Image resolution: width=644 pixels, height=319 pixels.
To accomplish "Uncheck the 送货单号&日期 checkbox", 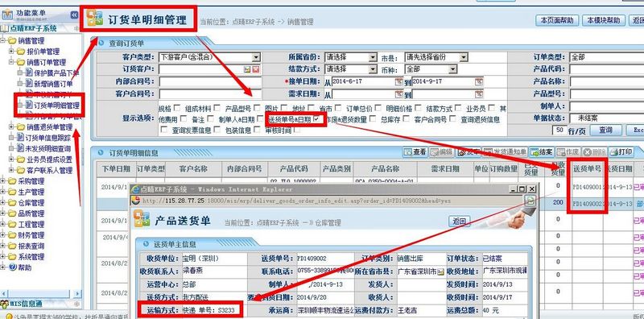I will (316, 119).
